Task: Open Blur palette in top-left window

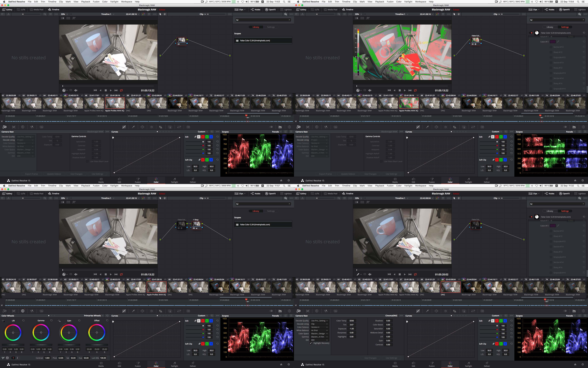Action: click(161, 127)
